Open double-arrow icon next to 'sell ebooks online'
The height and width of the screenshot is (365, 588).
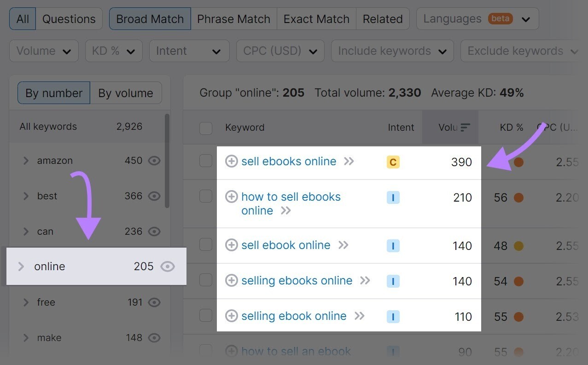click(349, 162)
